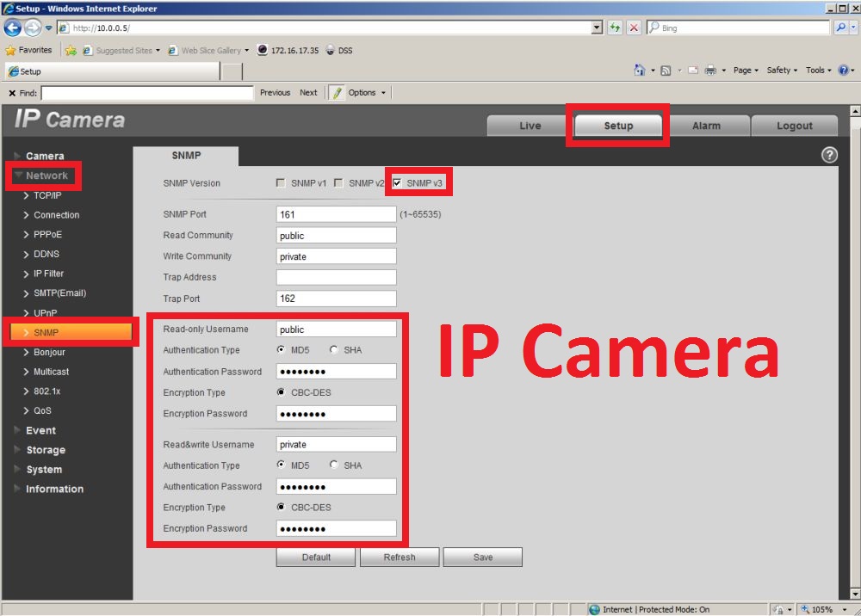Click the Bing search magnifier icon
Screen dimensions: 861x616
(x=840, y=28)
